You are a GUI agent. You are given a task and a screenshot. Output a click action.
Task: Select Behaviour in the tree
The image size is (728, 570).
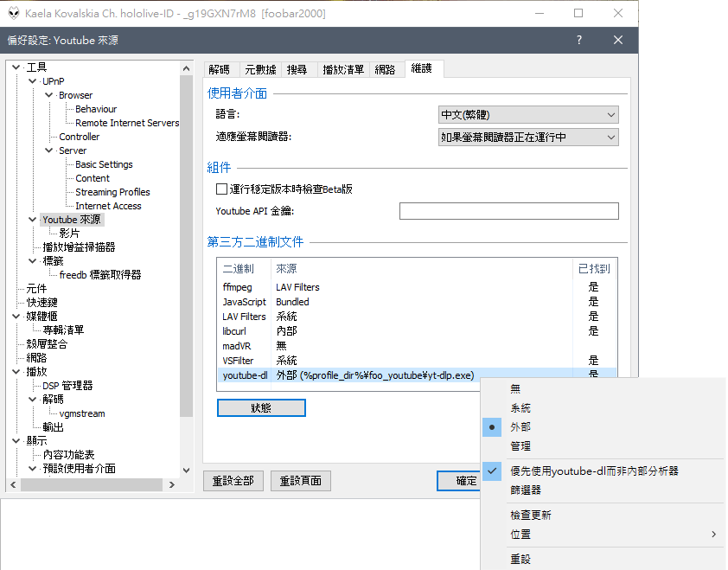[96, 109]
